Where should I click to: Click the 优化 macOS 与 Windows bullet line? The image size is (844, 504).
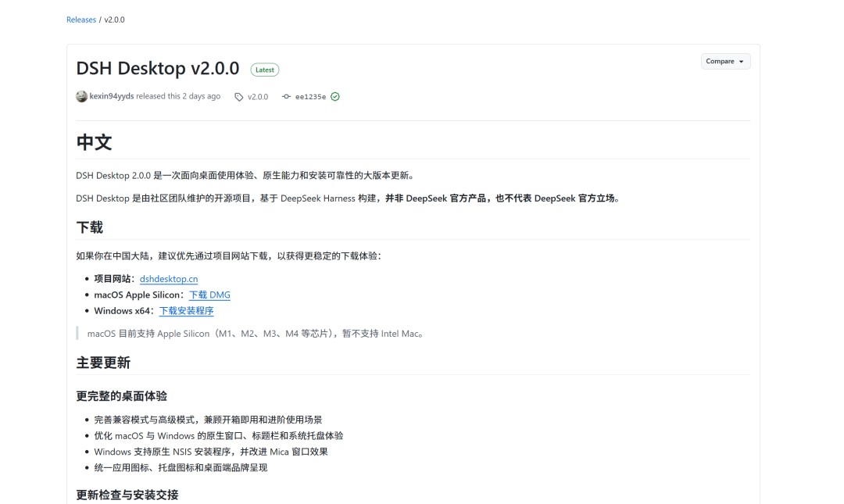[219, 435]
